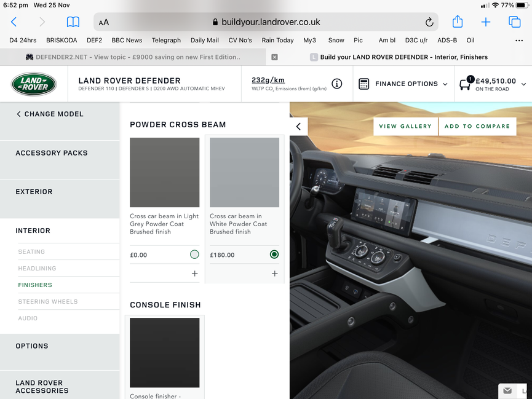Tap the Wi-Fi status icon
Viewport: 532px width, 399px height.
(495, 5)
